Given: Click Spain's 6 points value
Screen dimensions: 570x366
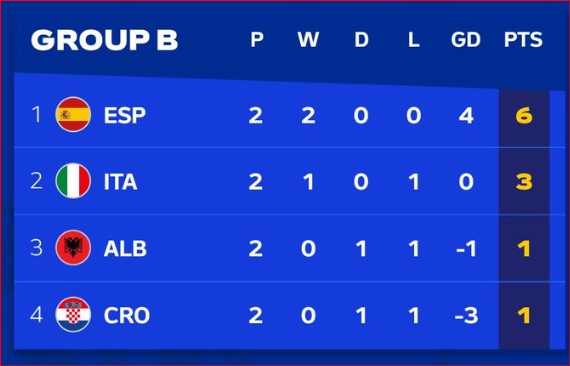Looking at the screenshot, I should tap(524, 116).
